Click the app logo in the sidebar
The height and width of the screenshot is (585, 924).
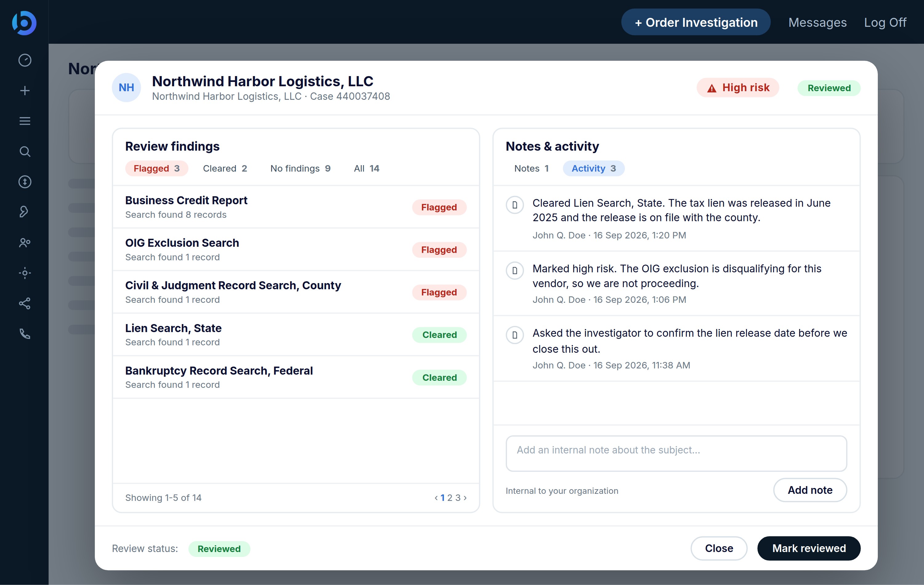tap(24, 23)
